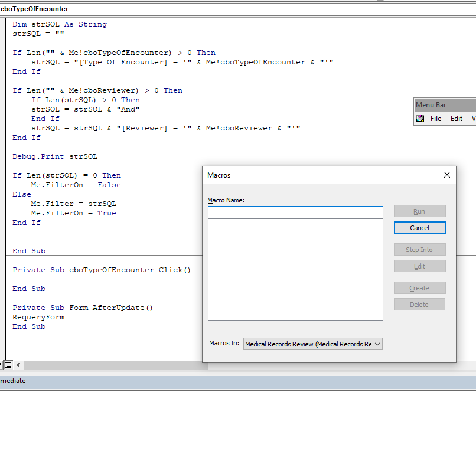The image size is (476, 461).
Task: Click on 'Debug.Print strSQL' line
Action: coord(55,156)
